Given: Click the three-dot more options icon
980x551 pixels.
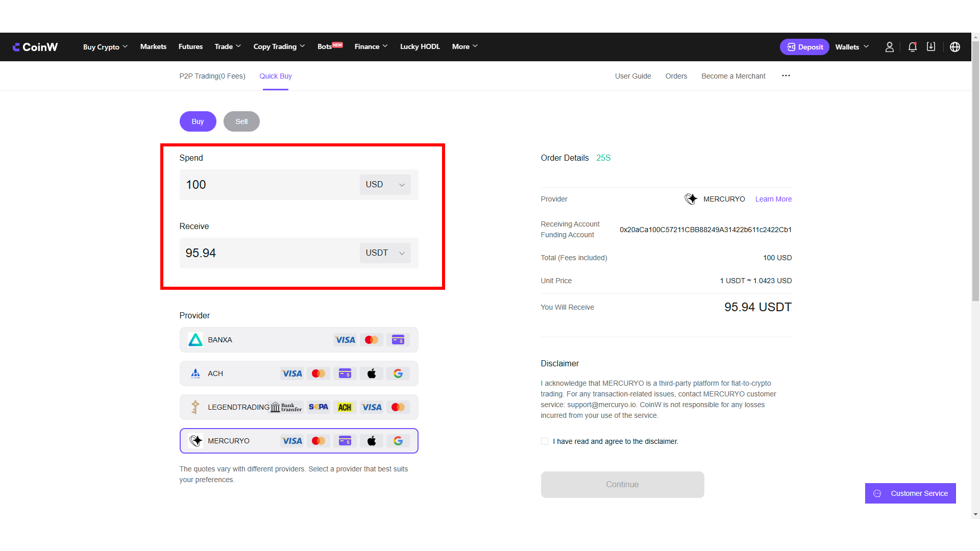Looking at the screenshot, I should pyautogui.click(x=786, y=76).
